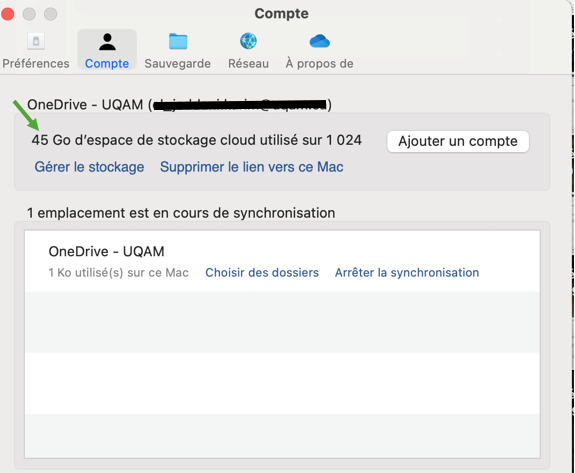Open the À propos de cloud icon
575x473 pixels.
[319, 41]
